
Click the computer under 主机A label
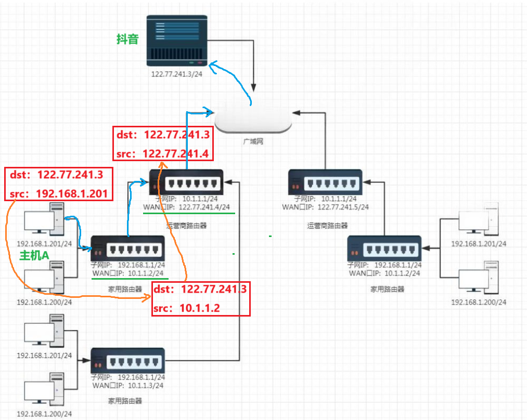[x=44, y=278]
